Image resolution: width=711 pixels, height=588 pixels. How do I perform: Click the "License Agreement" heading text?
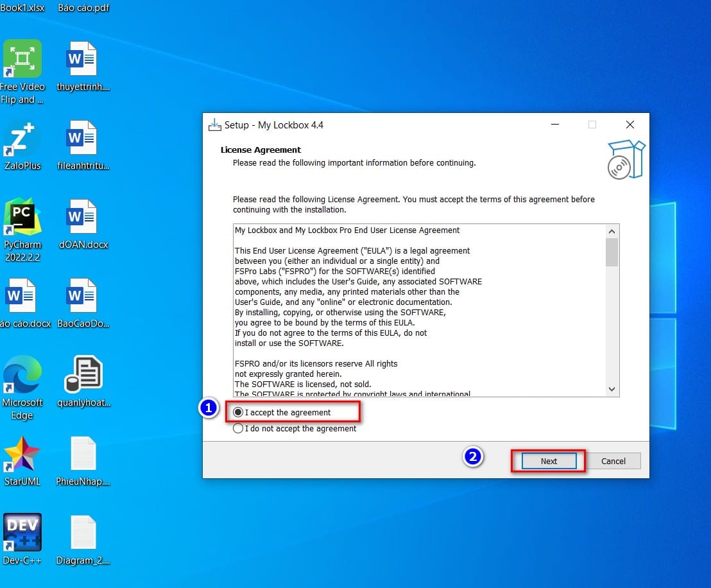tap(261, 150)
